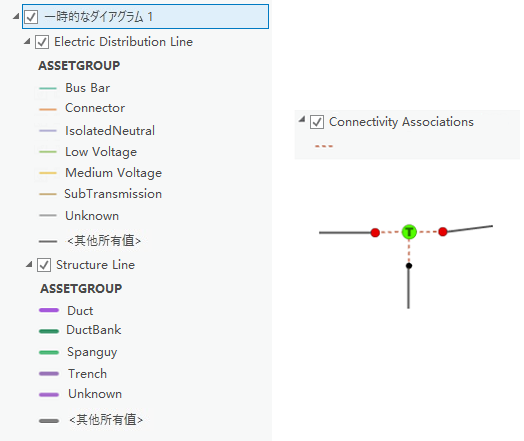
Task: Click the Trench legend label
Action: tap(88, 374)
